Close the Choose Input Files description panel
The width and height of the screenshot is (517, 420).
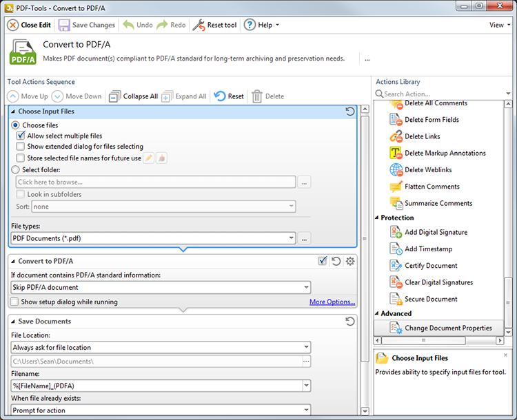[505, 355]
